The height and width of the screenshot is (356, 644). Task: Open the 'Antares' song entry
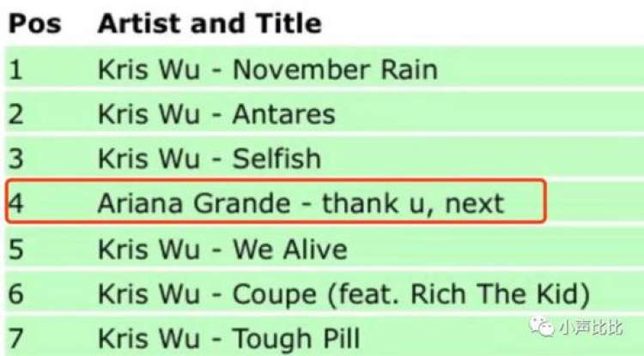click(284, 114)
